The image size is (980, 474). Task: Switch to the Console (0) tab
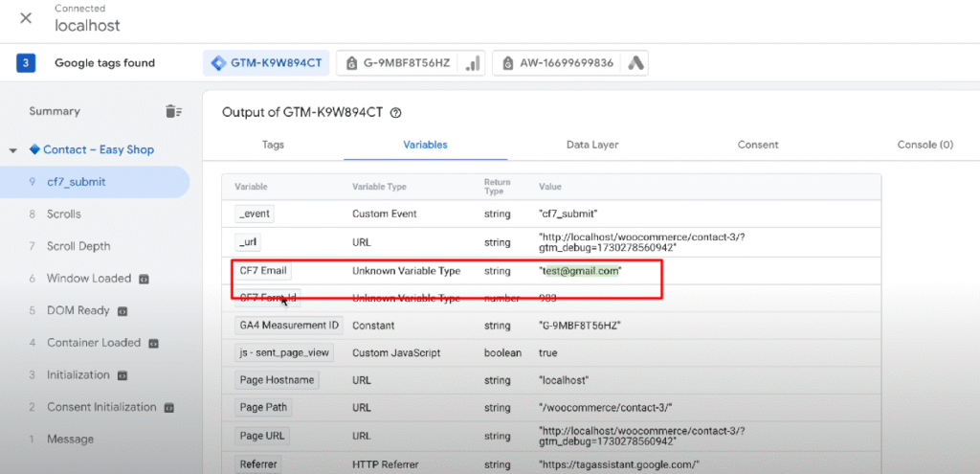[x=925, y=145]
